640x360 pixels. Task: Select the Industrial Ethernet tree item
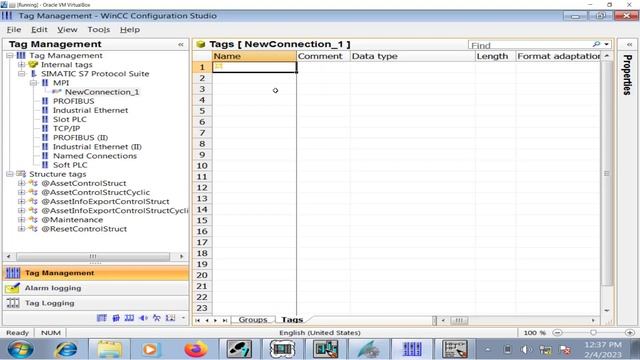[x=90, y=110]
